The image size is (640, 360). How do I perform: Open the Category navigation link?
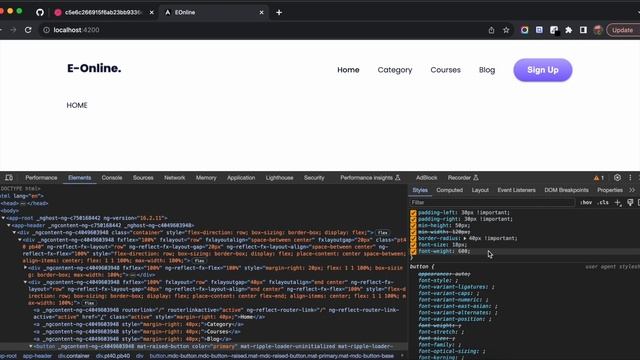(395, 70)
